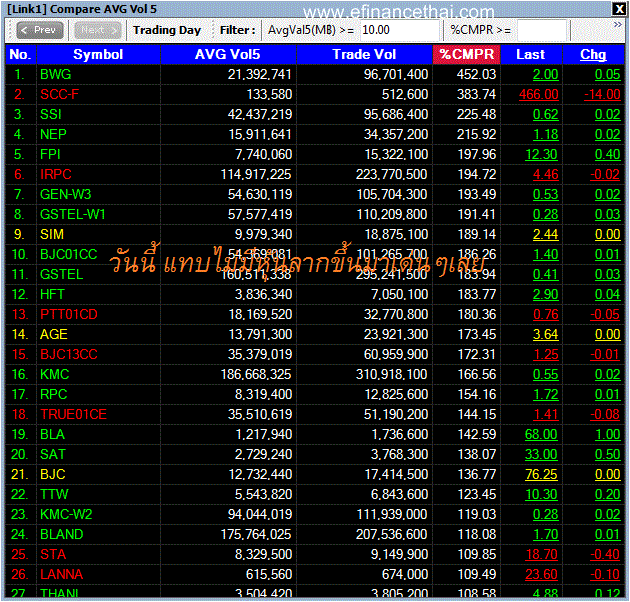Click change value 1.00 for BLA
630x602 pixels.
(x=608, y=434)
